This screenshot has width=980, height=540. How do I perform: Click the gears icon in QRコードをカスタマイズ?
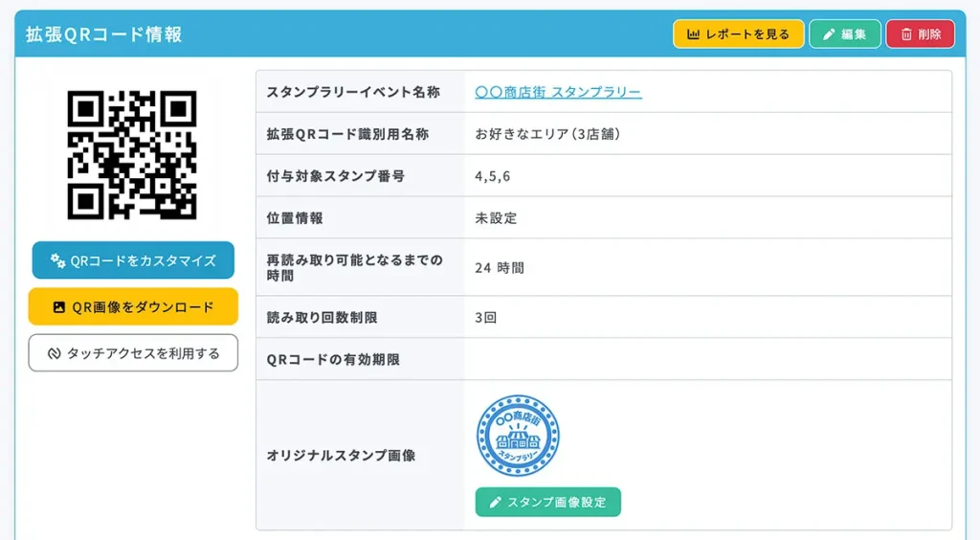coord(58,260)
